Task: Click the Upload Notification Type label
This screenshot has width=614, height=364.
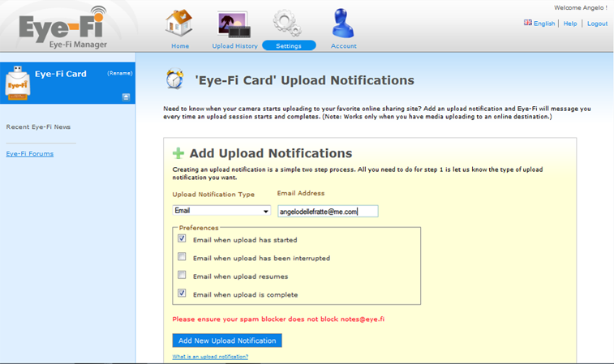Action: click(213, 195)
